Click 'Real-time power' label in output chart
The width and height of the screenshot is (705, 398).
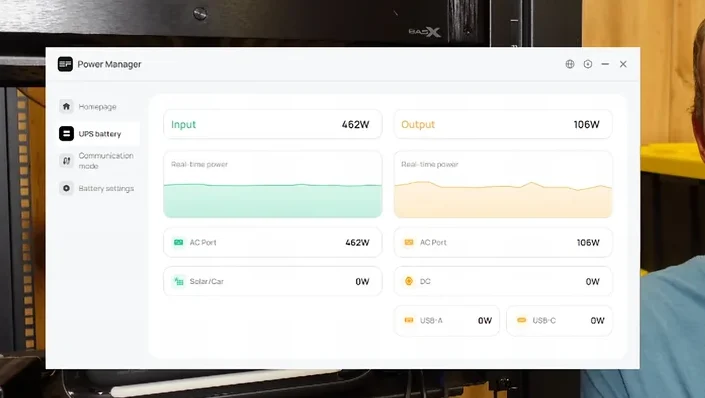click(x=429, y=165)
